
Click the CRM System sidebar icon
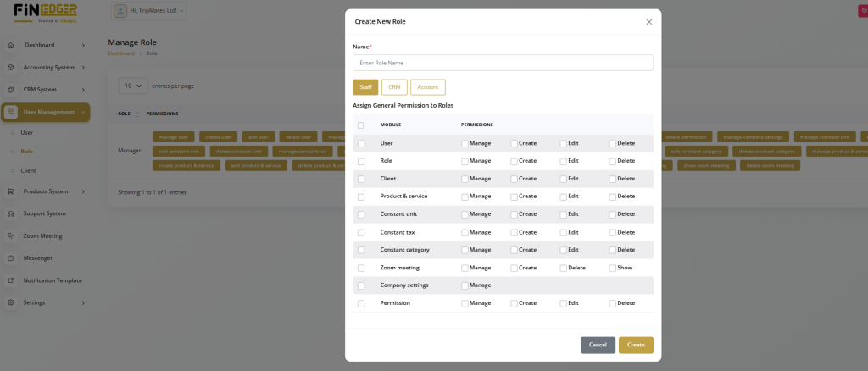click(10, 90)
